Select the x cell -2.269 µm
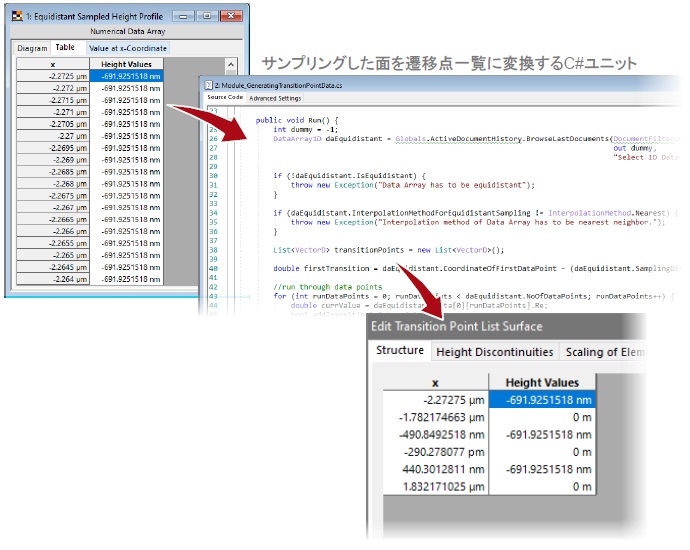The width and height of the screenshot is (690, 550). tap(53, 160)
